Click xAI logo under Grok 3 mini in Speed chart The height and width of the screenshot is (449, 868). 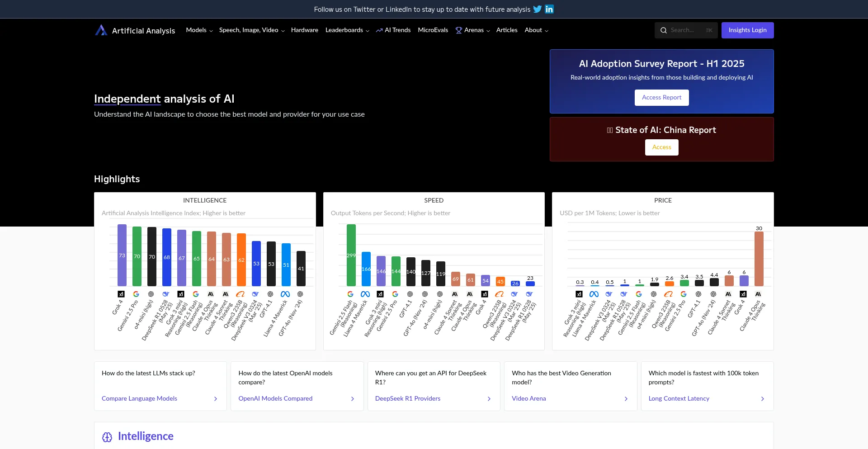click(x=380, y=294)
